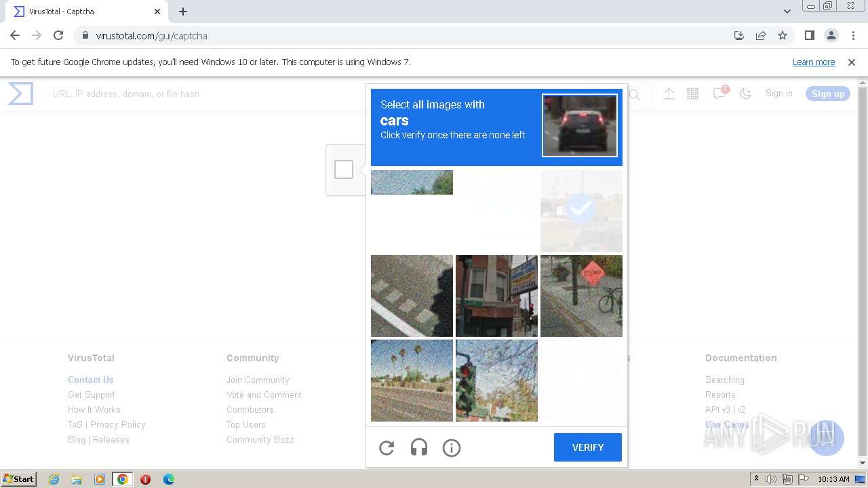Open the media player taskbar icon
Screen dimensions: 868x488
pyautogui.click(x=100, y=479)
